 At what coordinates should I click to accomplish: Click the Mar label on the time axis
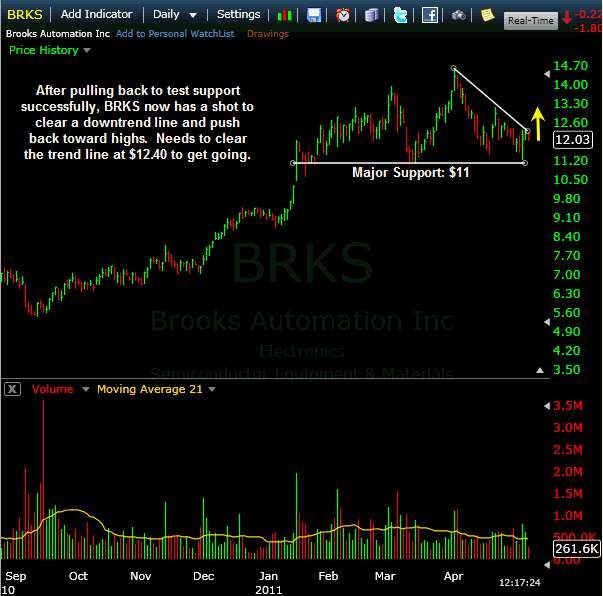coord(385,576)
